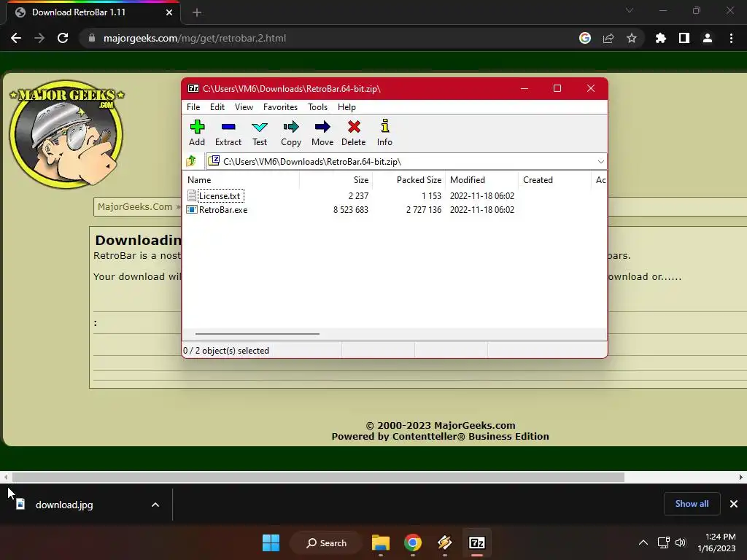Open the Favorites menu

[280, 107]
